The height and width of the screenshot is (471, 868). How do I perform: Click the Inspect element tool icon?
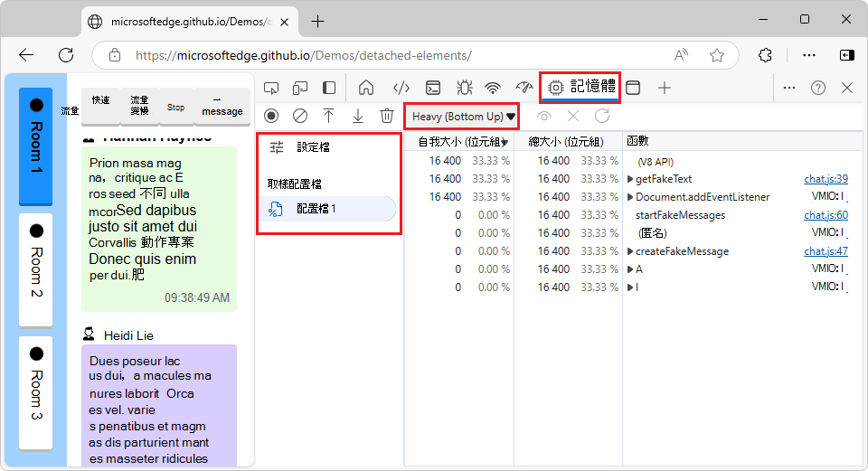coord(271,88)
